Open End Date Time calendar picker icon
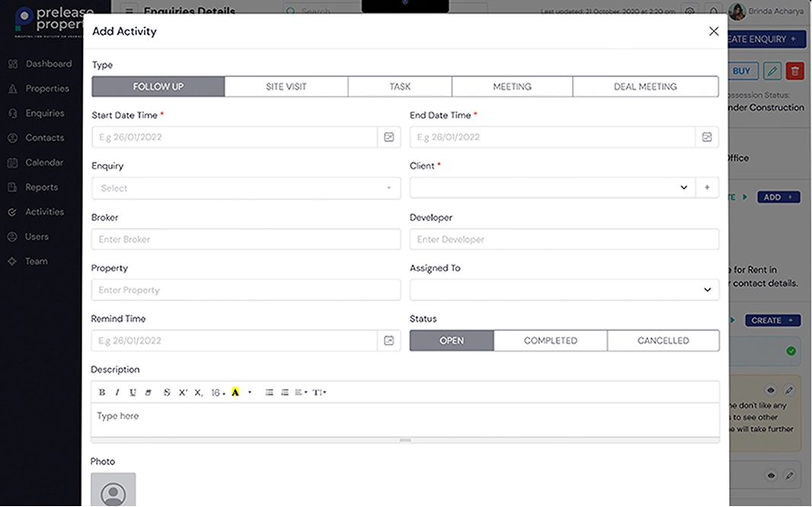Screen dimensions: 812x507 707,137
